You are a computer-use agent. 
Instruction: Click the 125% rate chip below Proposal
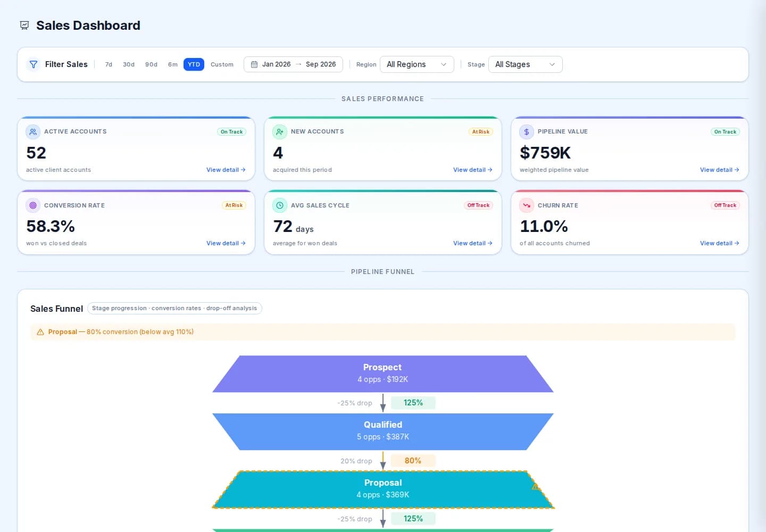[x=413, y=519]
